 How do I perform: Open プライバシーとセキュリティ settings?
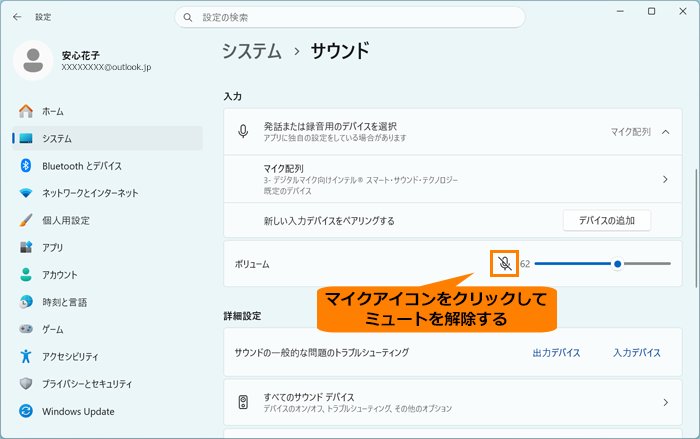[107, 384]
